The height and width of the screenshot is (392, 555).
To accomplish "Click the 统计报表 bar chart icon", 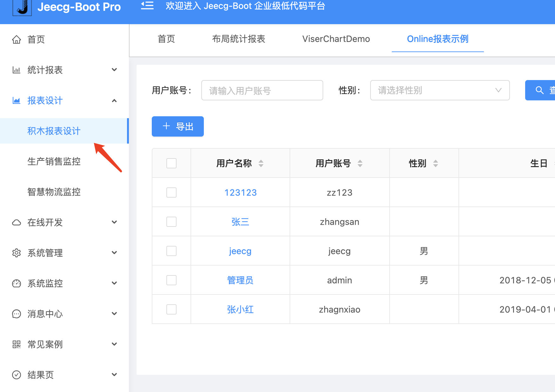I will coord(17,70).
